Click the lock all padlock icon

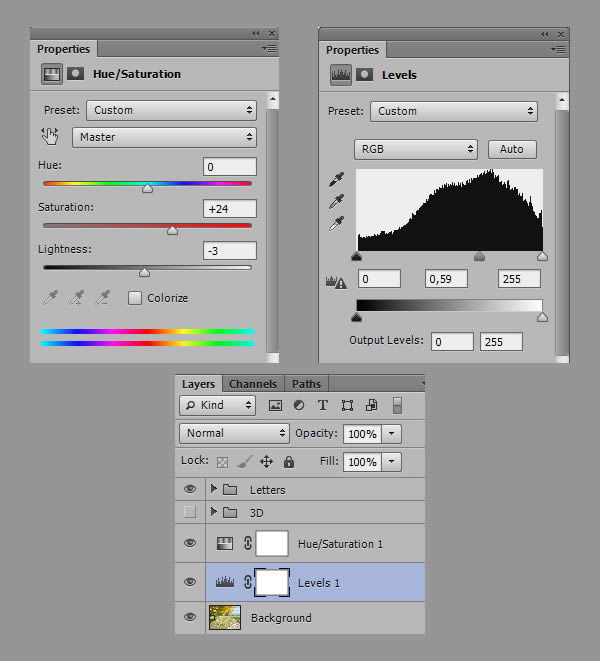click(289, 462)
